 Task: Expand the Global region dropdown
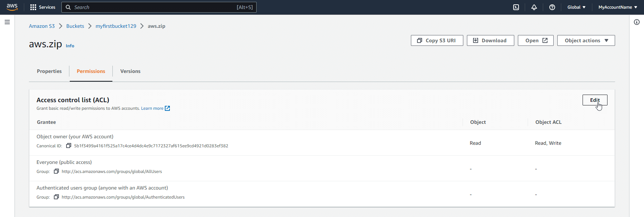coord(576,7)
